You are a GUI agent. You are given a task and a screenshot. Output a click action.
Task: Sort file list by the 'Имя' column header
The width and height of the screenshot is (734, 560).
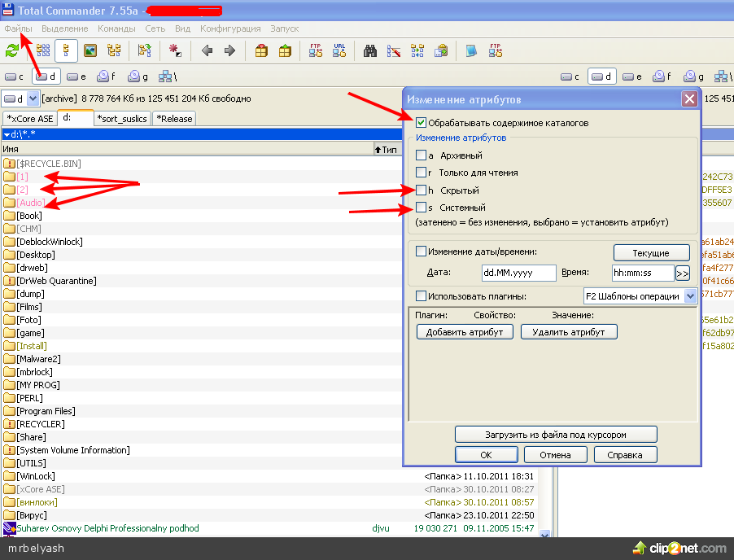pos(187,150)
